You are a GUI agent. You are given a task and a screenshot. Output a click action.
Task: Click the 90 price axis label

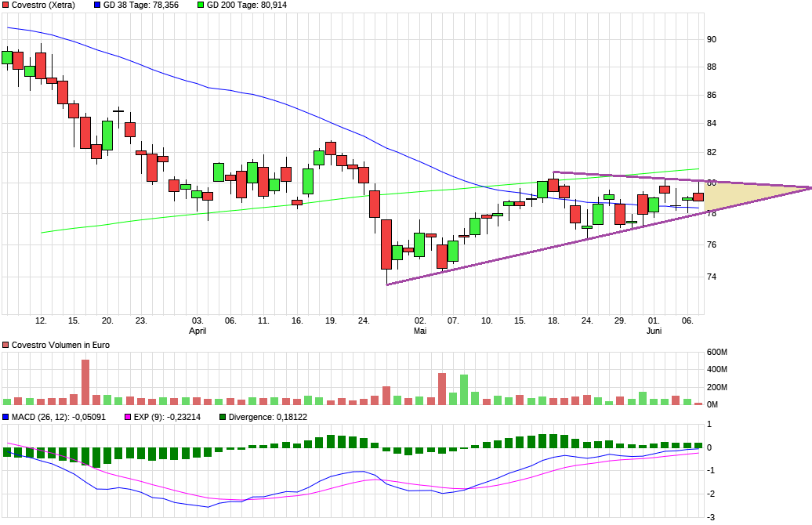(711, 39)
